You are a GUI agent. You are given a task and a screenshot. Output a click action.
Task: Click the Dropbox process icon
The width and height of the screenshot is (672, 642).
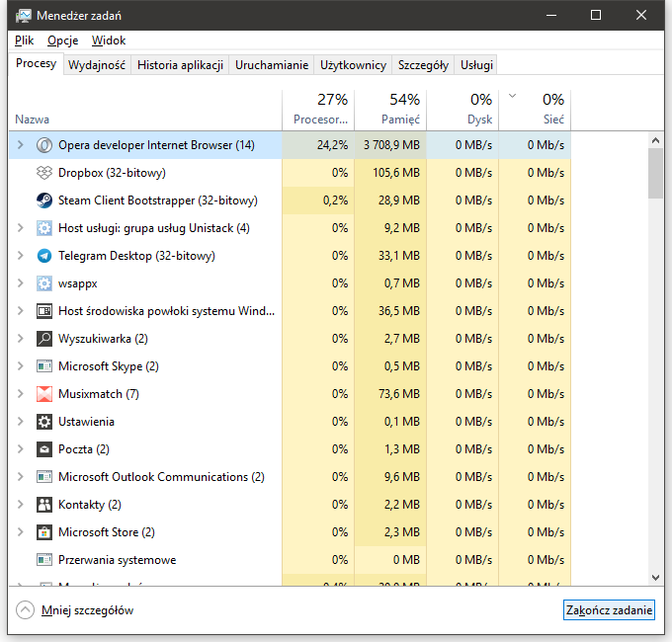[44, 173]
